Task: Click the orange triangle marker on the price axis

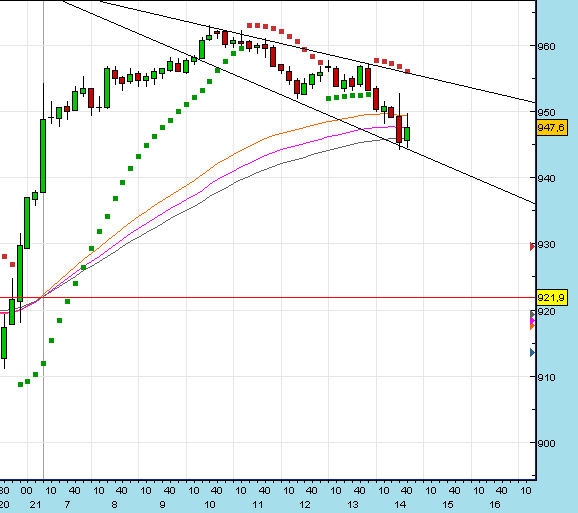Action: 532,327
